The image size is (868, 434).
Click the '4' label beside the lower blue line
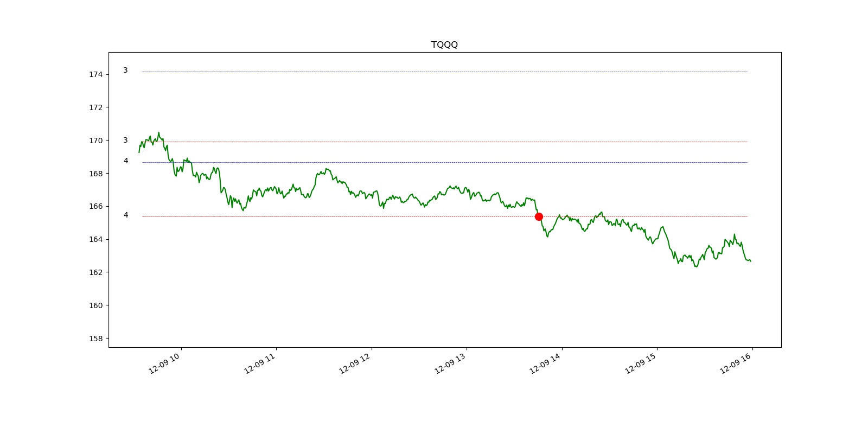pos(126,161)
